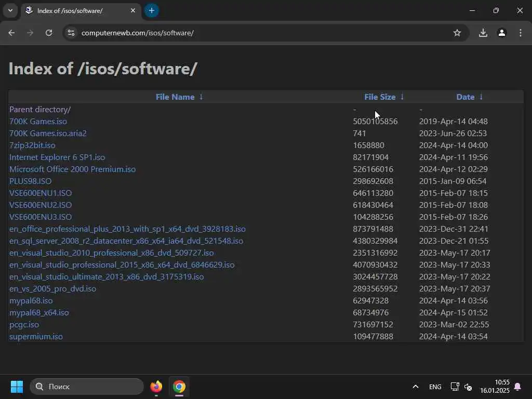This screenshot has height=399, width=532.
Task: Click the forward navigation arrow
Action: coord(30,33)
